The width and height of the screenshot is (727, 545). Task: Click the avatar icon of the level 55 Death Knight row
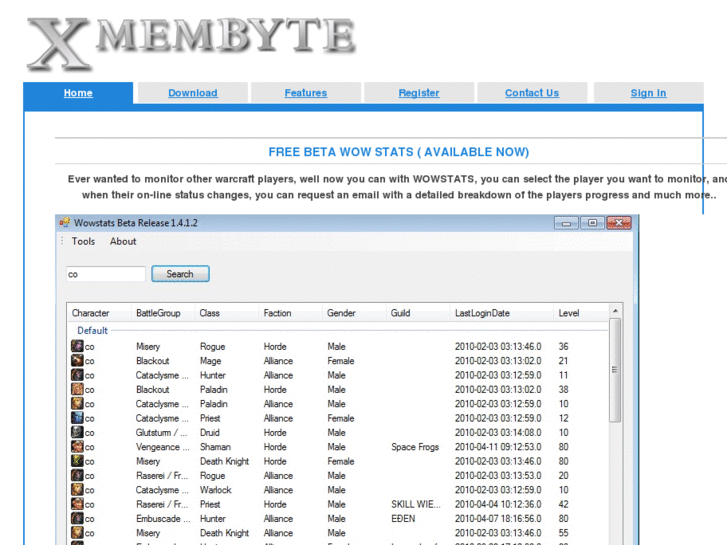tap(77, 533)
